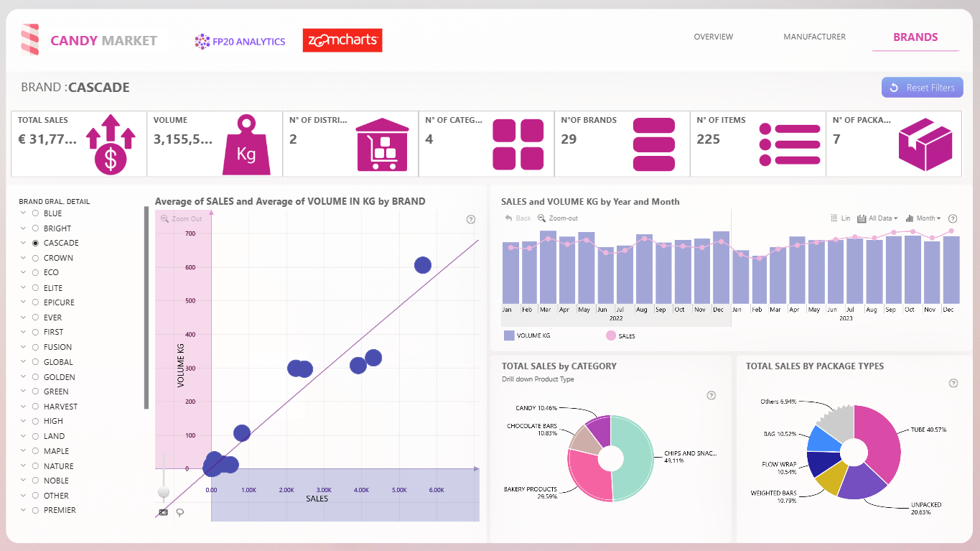
Task: Select the BRANDS page tab
Action: coord(915,37)
